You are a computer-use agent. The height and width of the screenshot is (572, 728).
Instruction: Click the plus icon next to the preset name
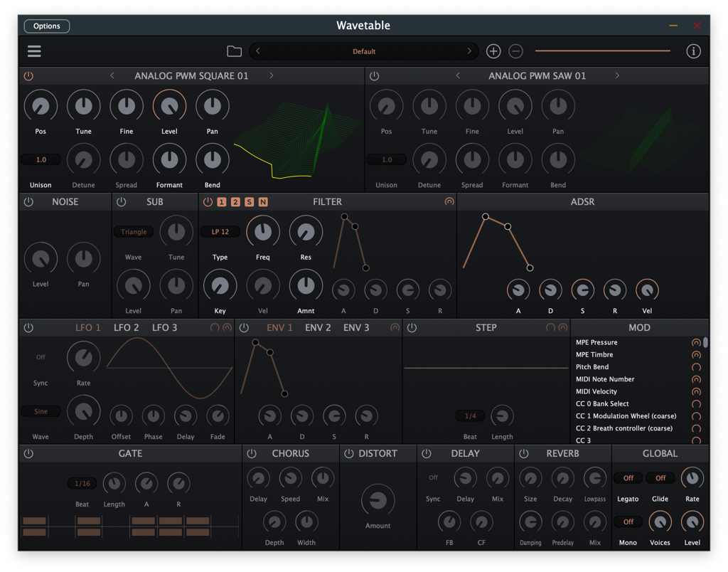tap(493, 51)
